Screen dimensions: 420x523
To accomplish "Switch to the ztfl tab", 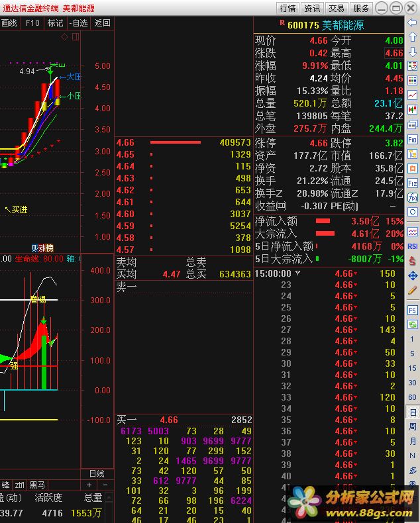I will click(x=20, y=485).
